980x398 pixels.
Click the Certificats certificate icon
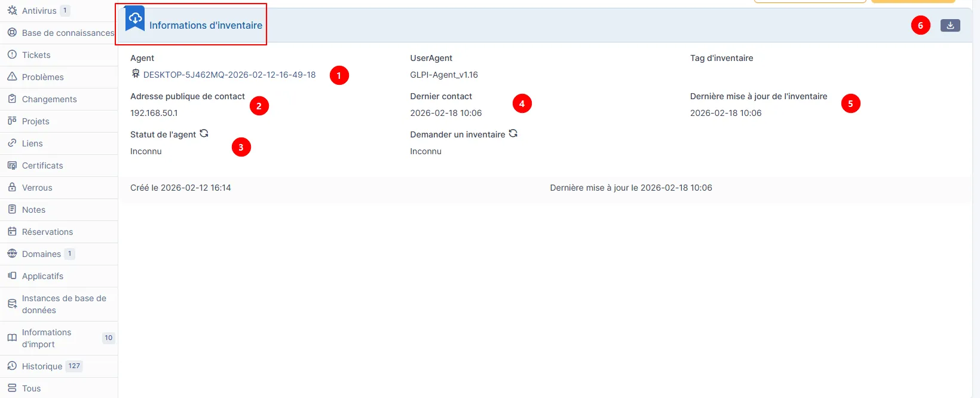pos(12,166)
